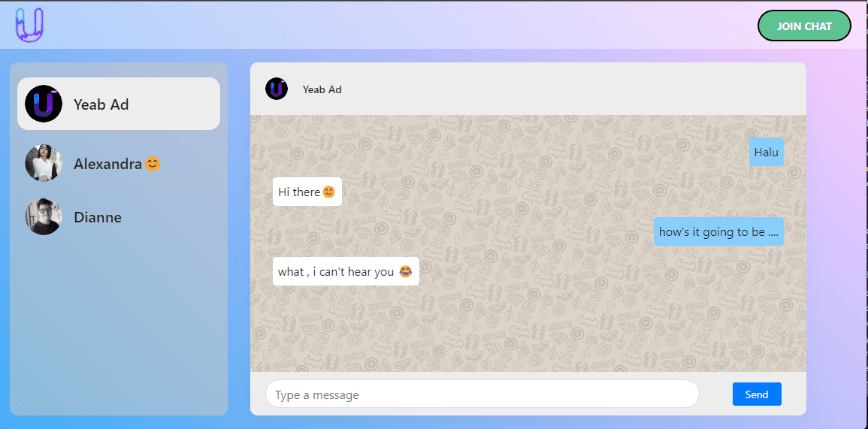Click the "Hi there" message bubble
868x429 pixels.
(x=307, y=192)
